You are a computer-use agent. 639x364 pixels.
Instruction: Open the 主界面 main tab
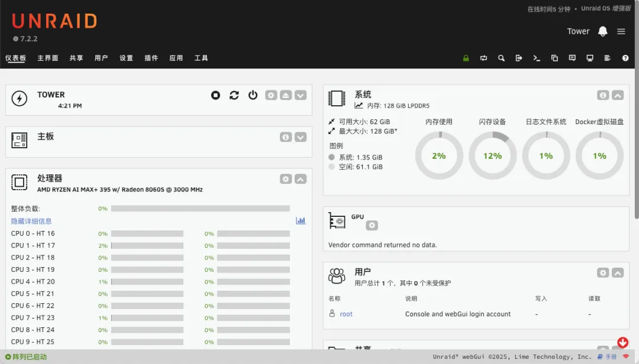[48, 58]
